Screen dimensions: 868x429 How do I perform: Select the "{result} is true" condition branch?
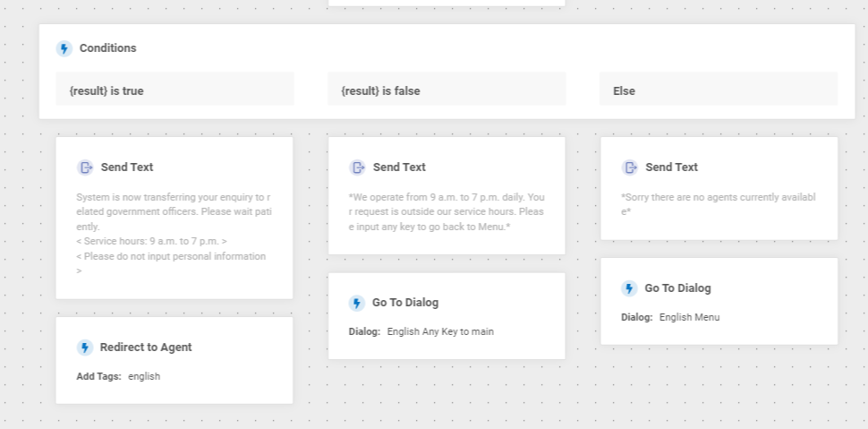click(x=174, y=90)
